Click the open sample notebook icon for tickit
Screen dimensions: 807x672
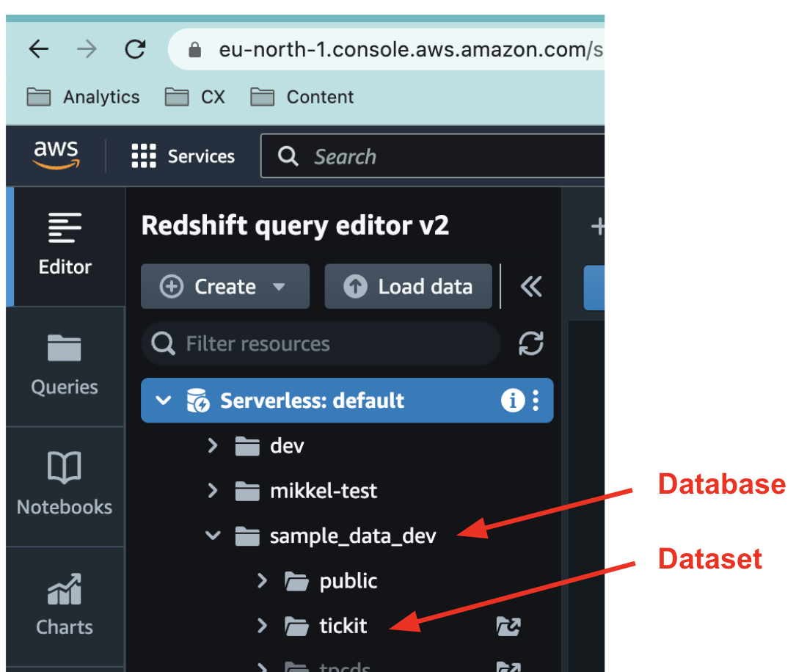(508, 627)
